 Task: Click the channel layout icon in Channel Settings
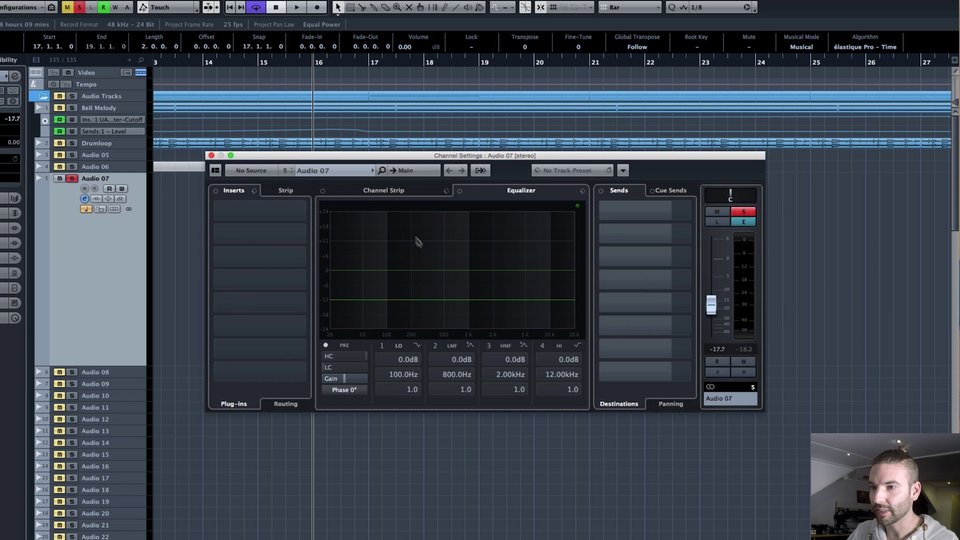[216, 170]
